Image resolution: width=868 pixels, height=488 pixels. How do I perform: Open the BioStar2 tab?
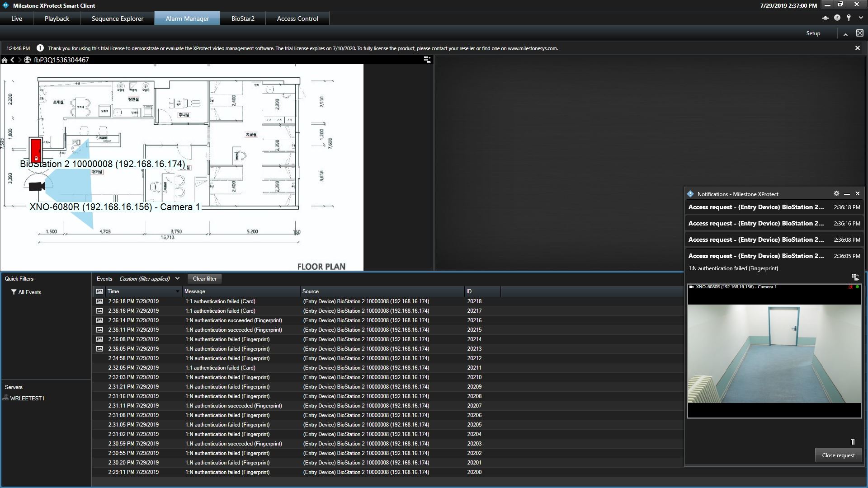tap(243, 19)
